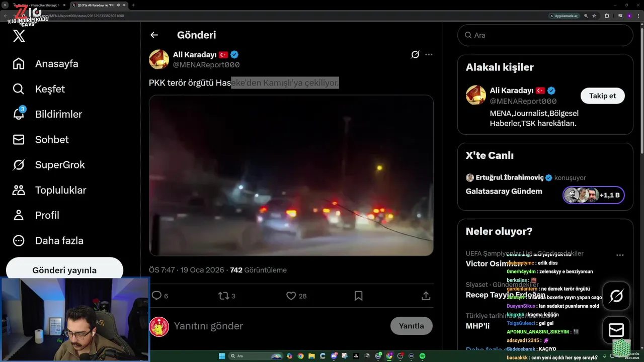644x362 pixels.
Task: Open the MHP'li trend
Action: click(x=477, y=326)
